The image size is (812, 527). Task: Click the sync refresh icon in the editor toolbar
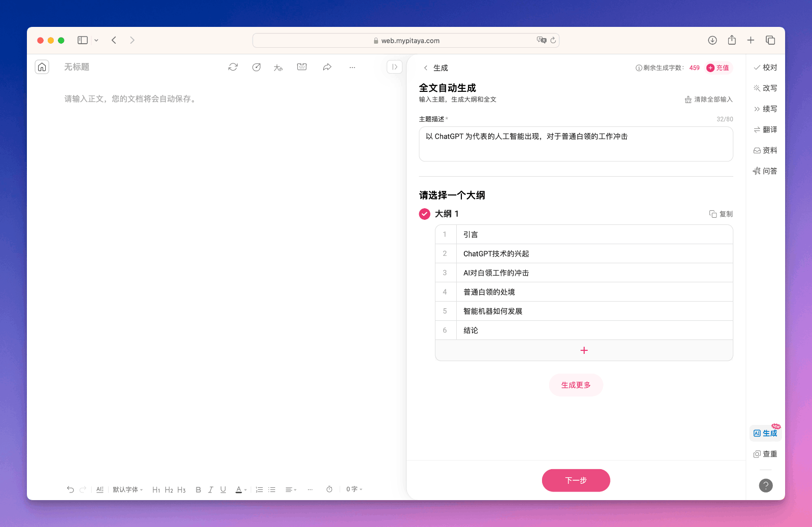click(233, 67)
